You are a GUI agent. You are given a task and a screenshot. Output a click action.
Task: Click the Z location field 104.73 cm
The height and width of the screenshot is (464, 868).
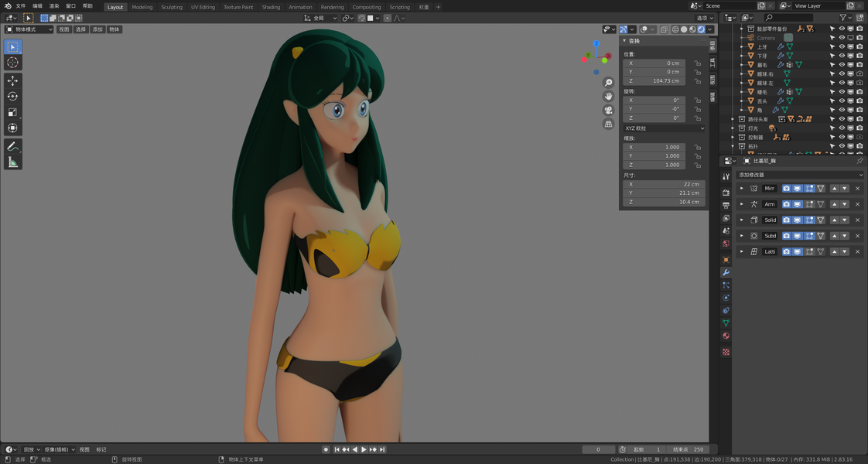tap(654, 80)
